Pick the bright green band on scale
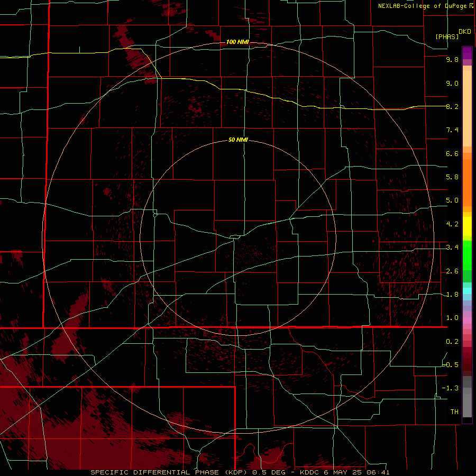 click(x=467, y=255)
